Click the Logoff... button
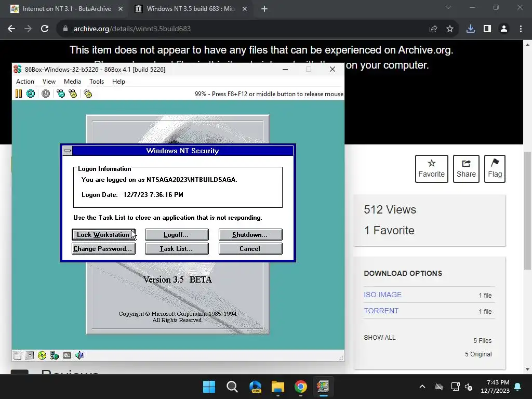 (x=177, y=234)
